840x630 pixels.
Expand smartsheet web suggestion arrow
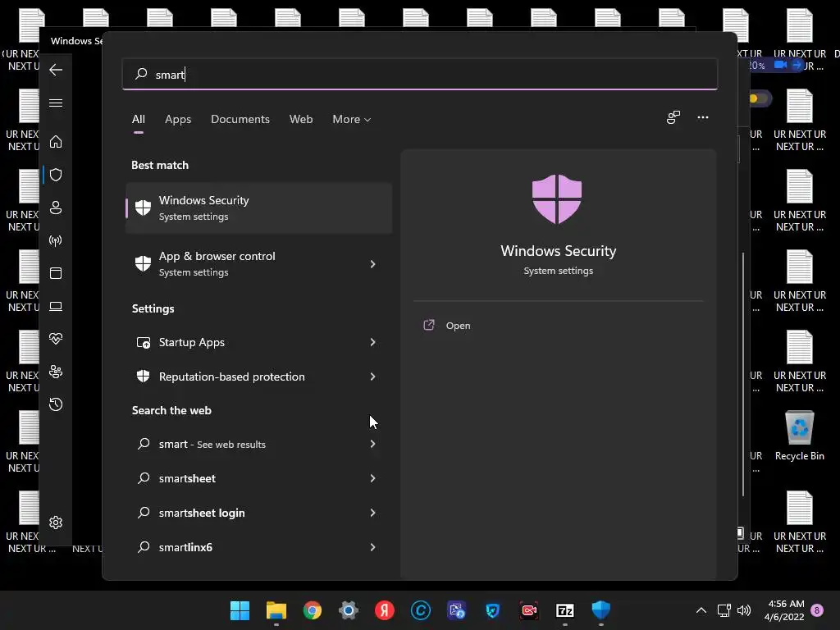coord(373,478)
